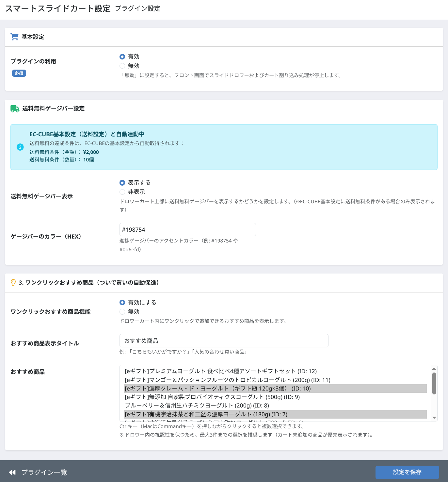Viewport: 448px width, 482px height.
Task: Click the 送料無料ゲージバー設定 section heading
Action: (54, 108)
